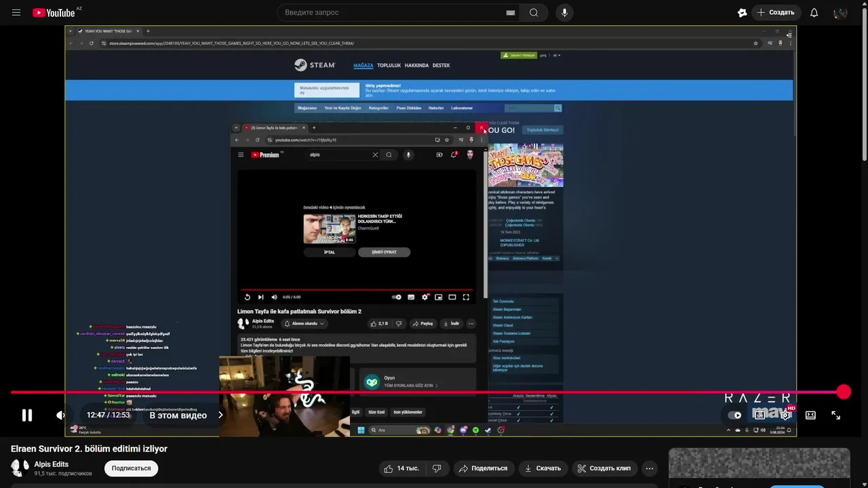Click Создать create button in header
This screenshot has height=488, width=868.
(x=776, y=13)
